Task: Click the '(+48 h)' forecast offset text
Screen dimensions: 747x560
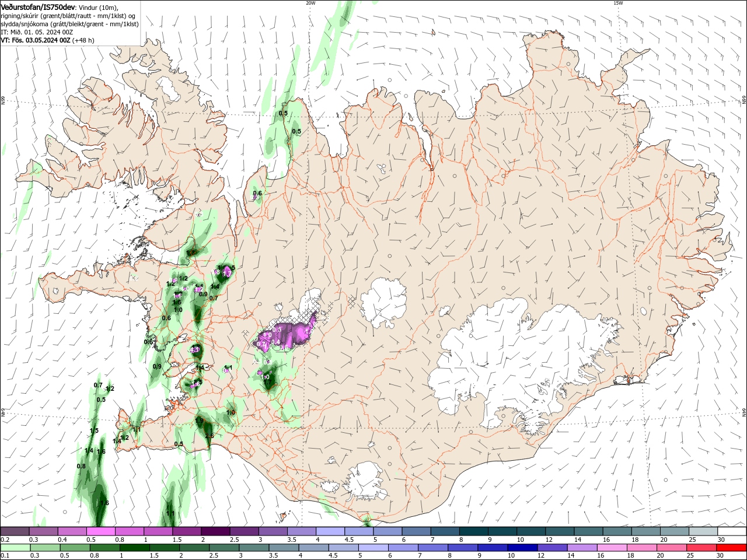Action: point(83,40)
